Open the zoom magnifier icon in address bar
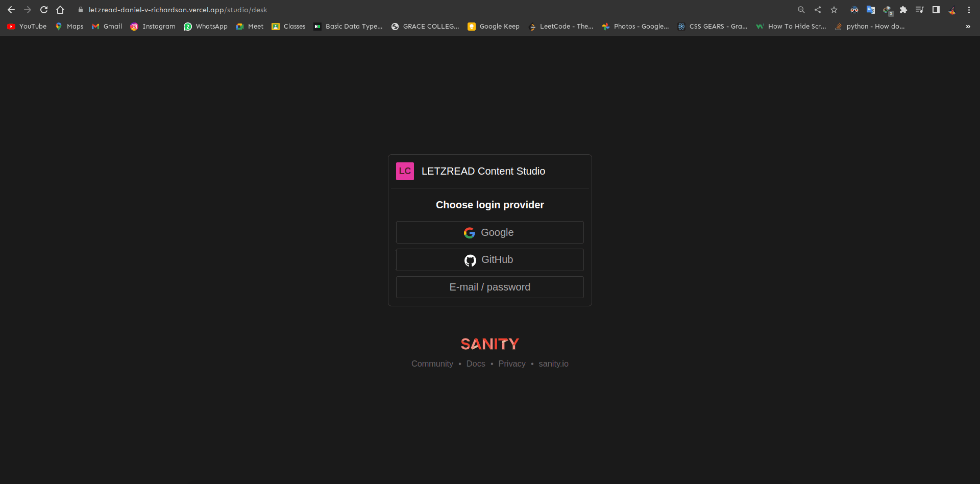Screen dimensions: 980x484 pyautogui.click(x=801, y=10)
